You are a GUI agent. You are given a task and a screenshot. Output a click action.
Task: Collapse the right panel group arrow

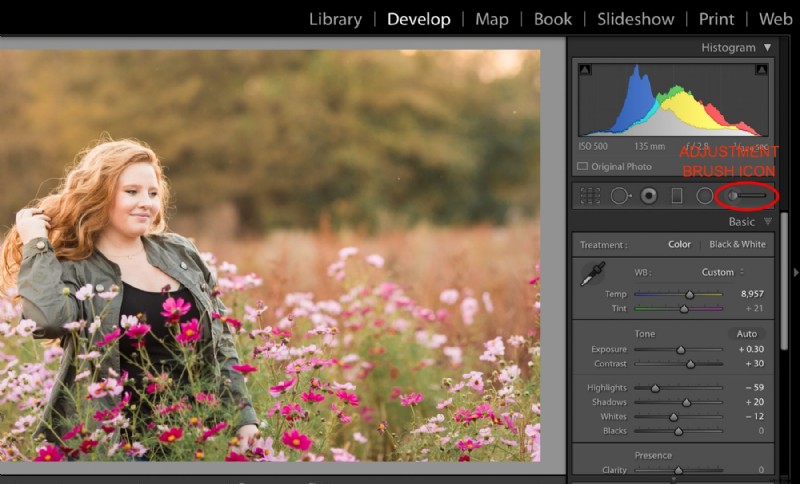795,273
